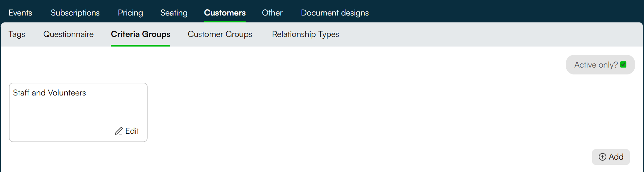Click the plus circle Add icon

[x=603, y=157]
